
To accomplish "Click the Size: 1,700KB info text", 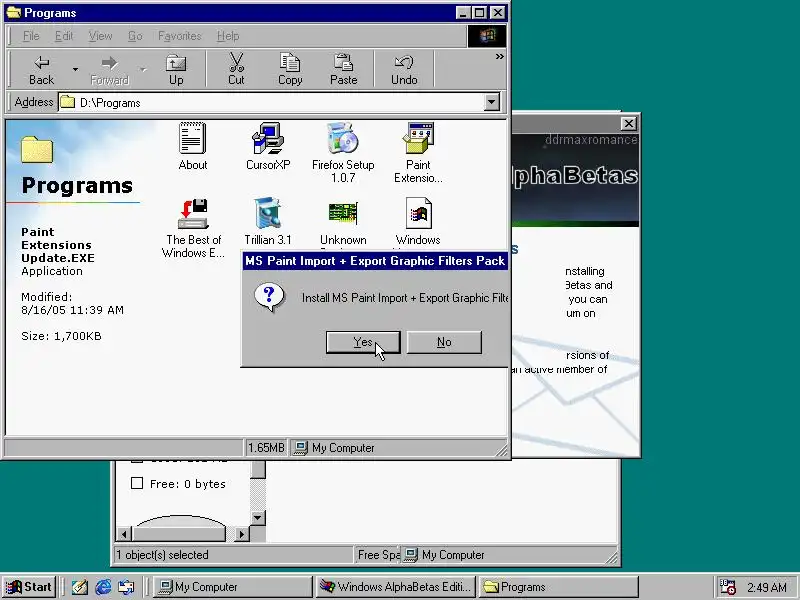I will [x=61, y=336].
